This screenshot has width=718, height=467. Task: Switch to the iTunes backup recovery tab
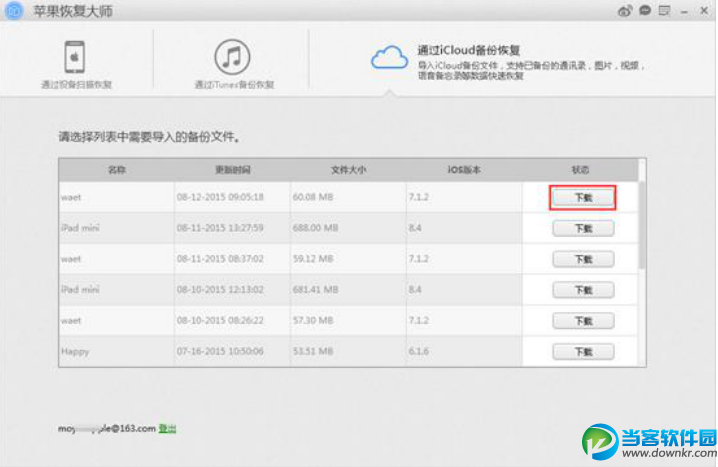(x=234, y=64)
